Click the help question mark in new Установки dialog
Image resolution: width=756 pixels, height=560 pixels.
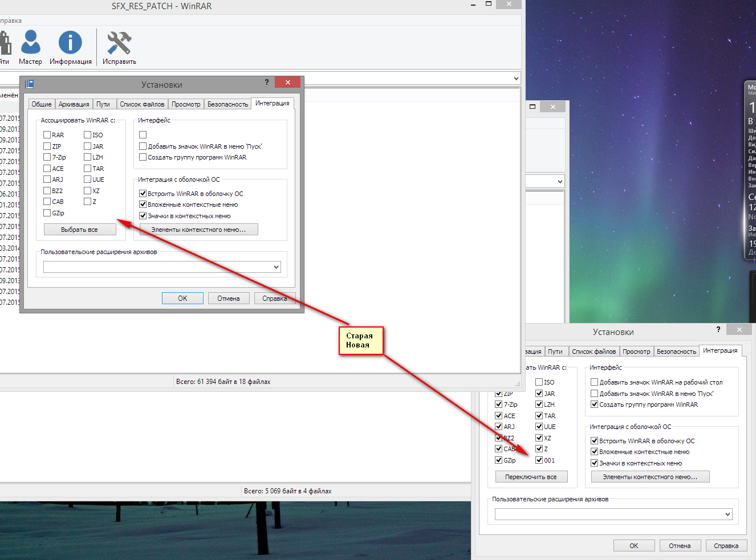coord(718,329)
